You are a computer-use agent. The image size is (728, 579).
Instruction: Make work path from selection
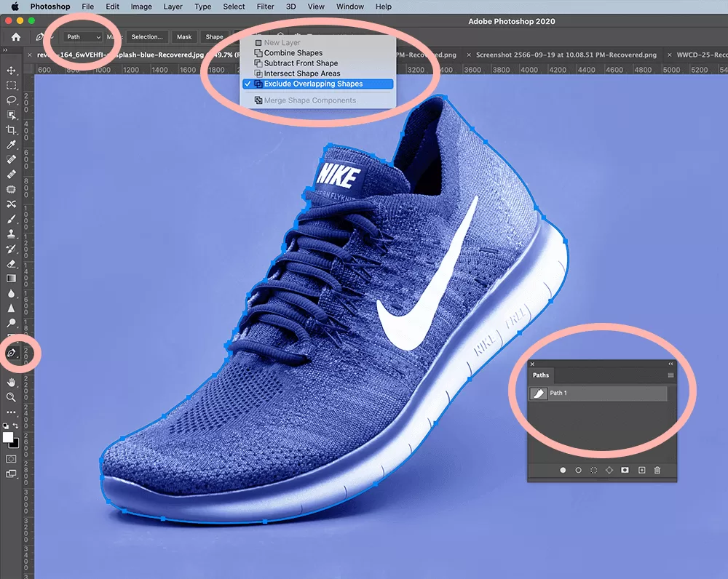[x=609, y=470]
